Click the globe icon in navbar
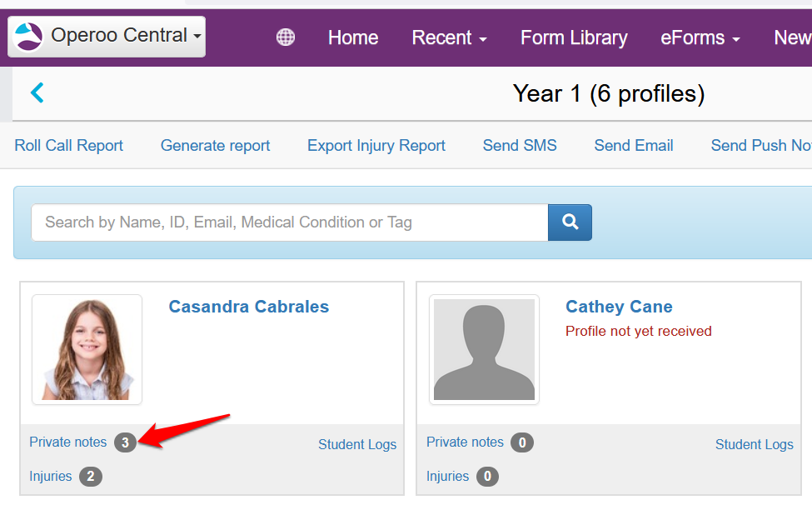Viewport: 812px width, 505px height. click(286, 37)
